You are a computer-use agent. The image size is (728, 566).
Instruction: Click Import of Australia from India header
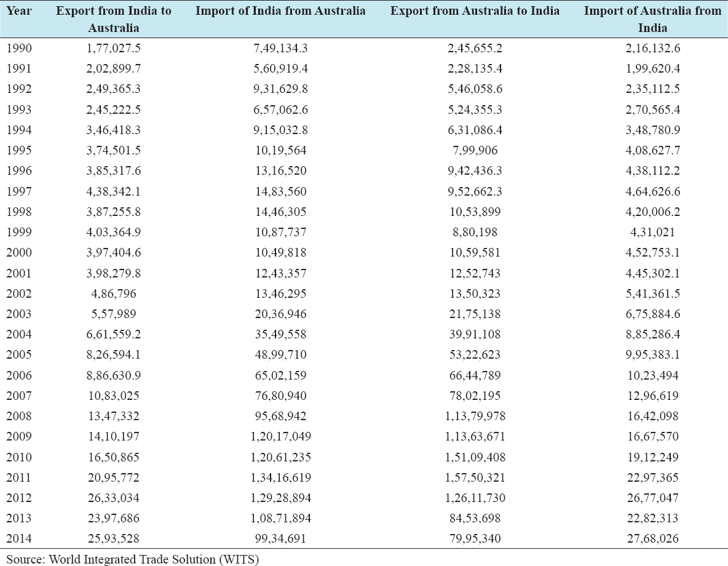click(652, 19)
